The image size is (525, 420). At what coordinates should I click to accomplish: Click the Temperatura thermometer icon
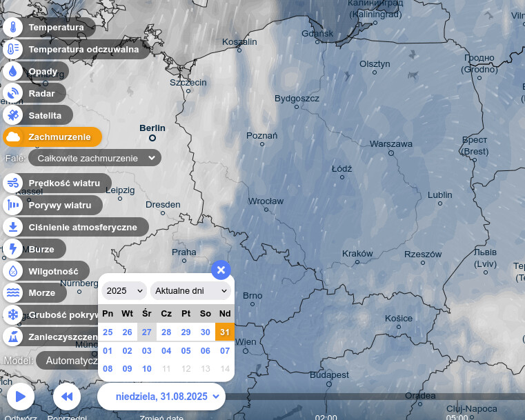13,28
